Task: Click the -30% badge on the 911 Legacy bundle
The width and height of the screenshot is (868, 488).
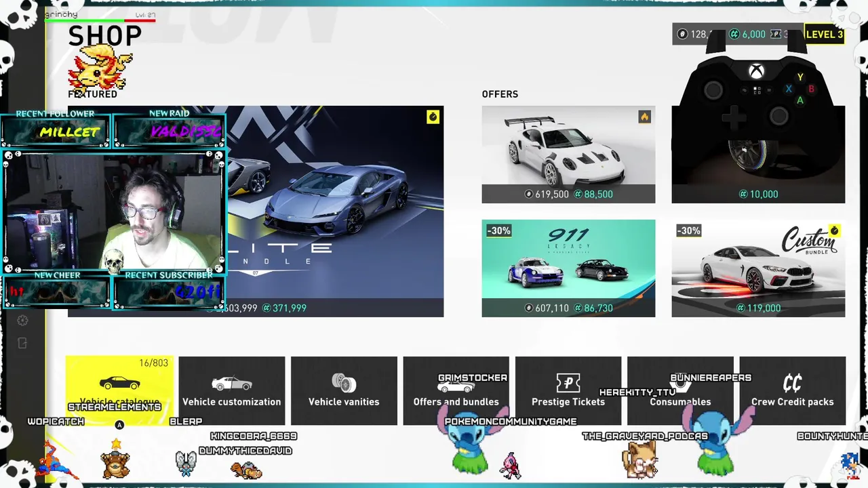Action: point(498,231)
